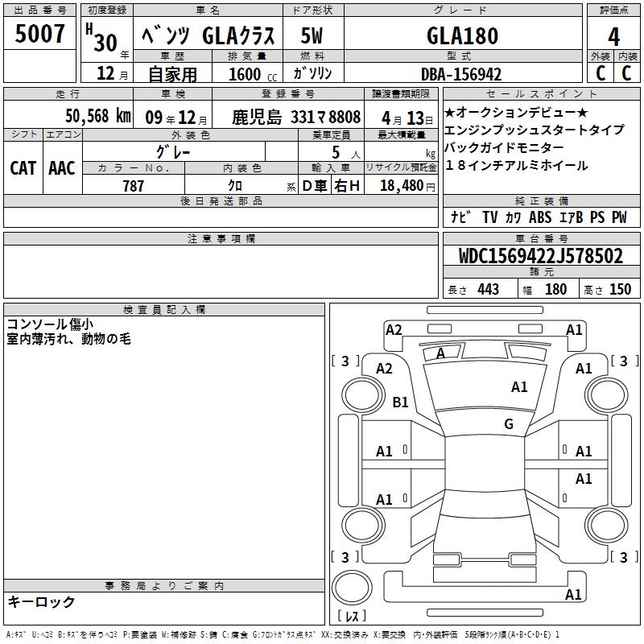Click the レス label below the diagram
This screenshot has width=644, height=644.
pyautogui.click(x=351, y=617)
